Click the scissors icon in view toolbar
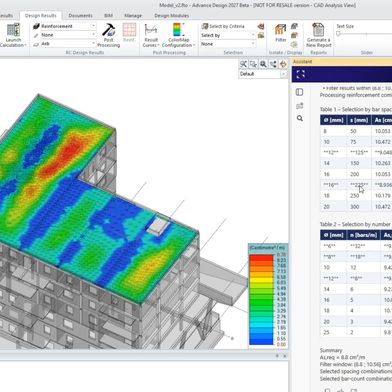 [244, 64]
